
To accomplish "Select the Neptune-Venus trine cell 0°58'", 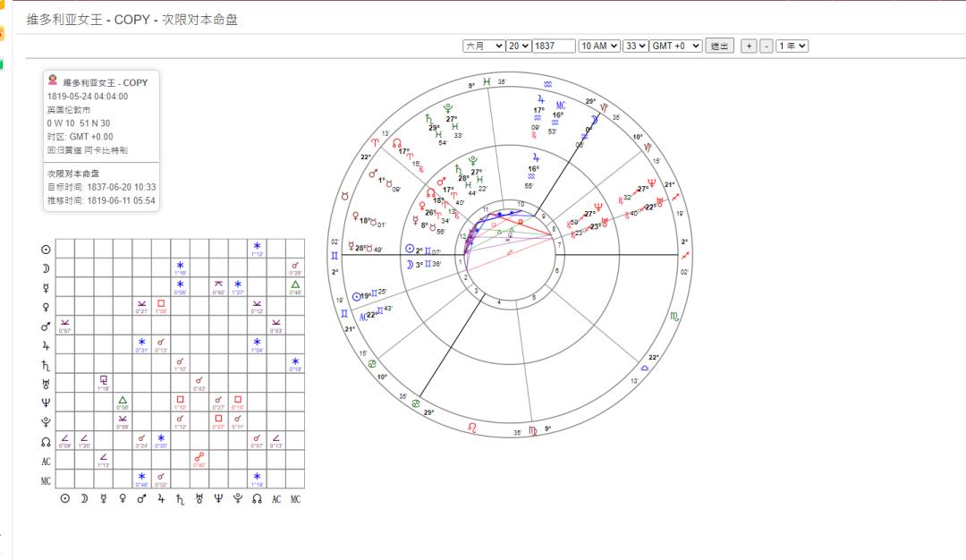I will (x=123, y=403).
